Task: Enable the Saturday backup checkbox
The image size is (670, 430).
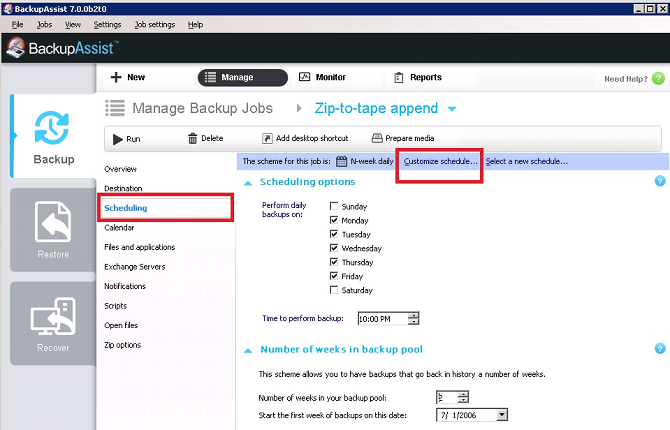Action: [334, 290]
